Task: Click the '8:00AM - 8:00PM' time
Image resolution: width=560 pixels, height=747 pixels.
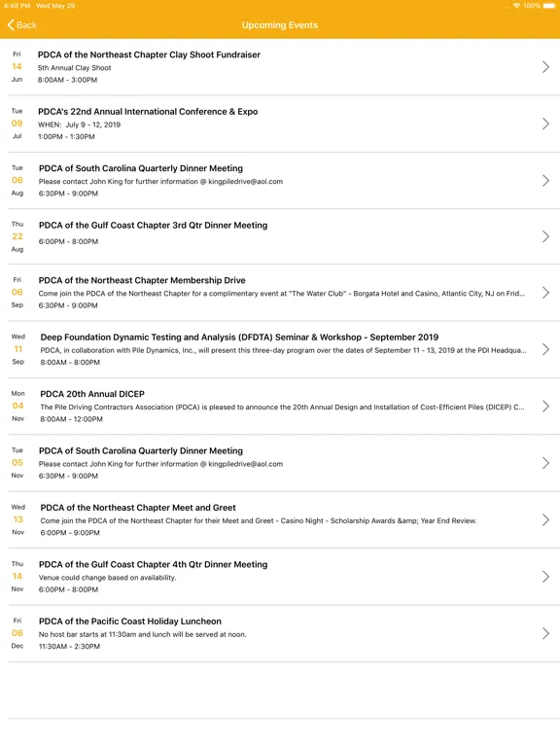Action: click(70, 362)
